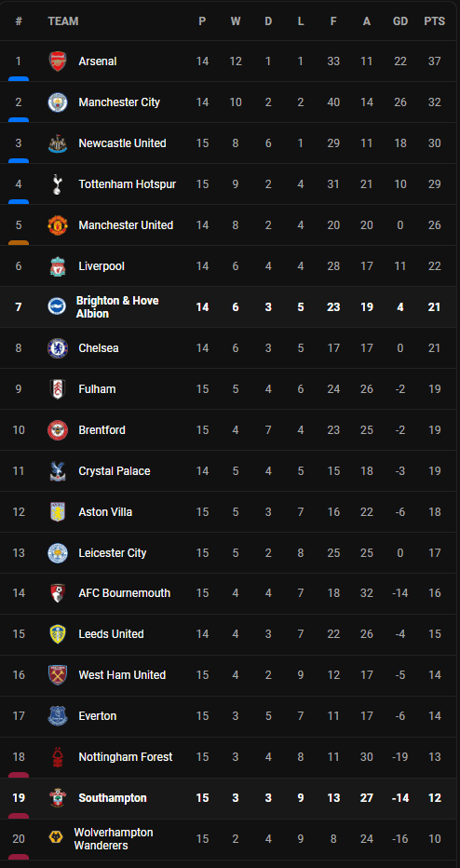Click the TEAM column header
The width and height of the screenshot is (460, 868).
point(63,21)
